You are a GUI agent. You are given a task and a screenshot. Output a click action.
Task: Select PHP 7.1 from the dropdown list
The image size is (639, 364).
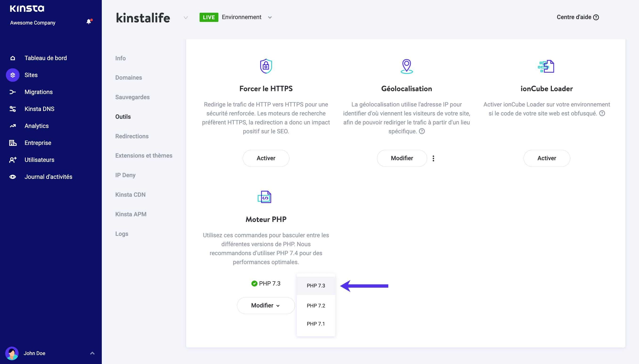pos(316,324)
